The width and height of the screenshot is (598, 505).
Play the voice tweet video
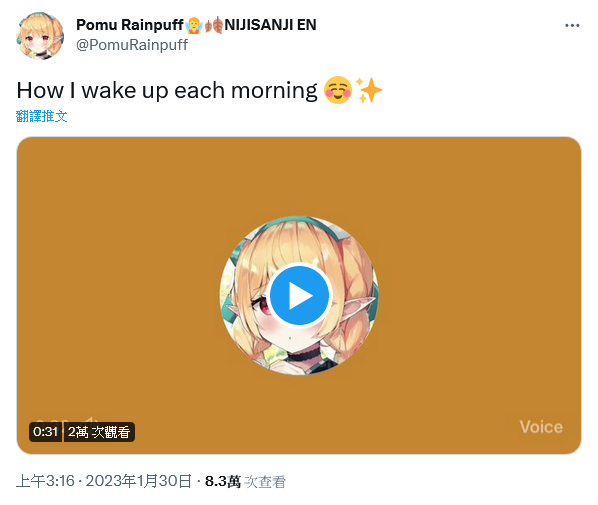pyautogui.click(x=299, y=296)
